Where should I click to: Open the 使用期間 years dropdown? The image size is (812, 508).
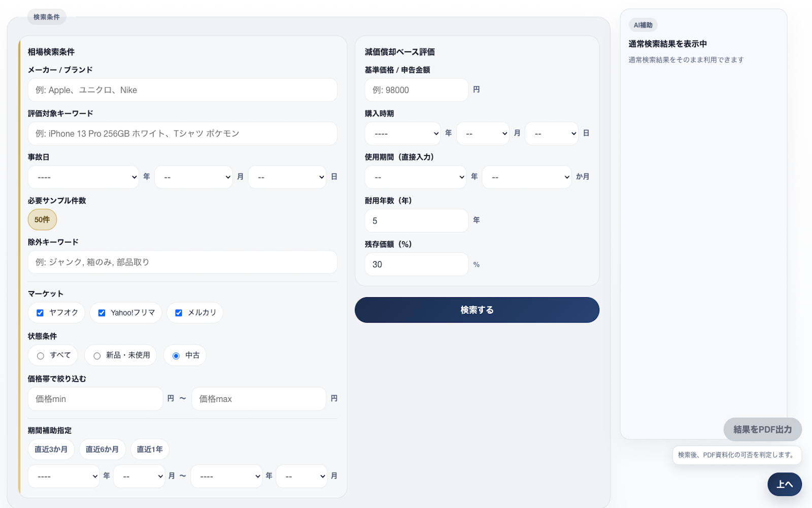(416, 177)
